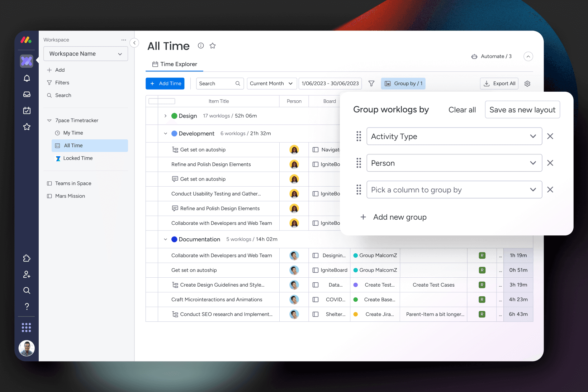Click the toolbar Search field
The image size is (588, 392).
[220, 83]
